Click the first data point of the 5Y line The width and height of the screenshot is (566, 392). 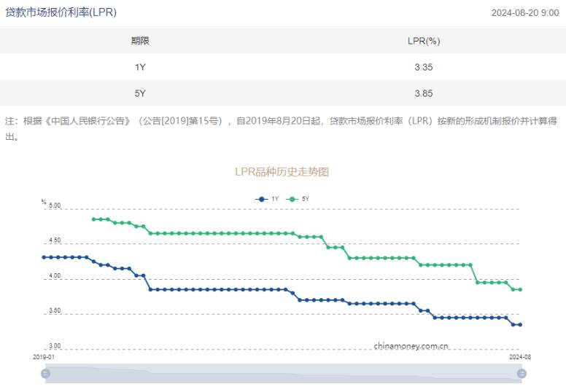(x=93, y=219)
